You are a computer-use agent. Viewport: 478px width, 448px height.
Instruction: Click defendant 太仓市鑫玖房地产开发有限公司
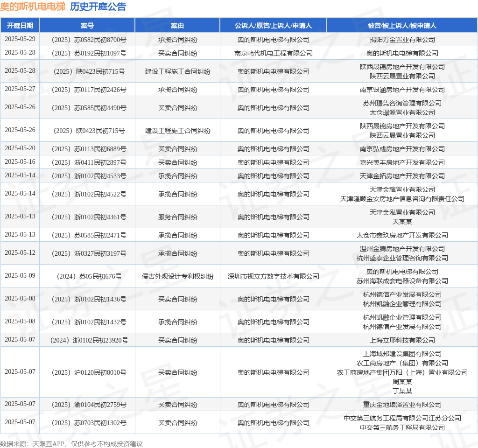click(x=402, y=235)
